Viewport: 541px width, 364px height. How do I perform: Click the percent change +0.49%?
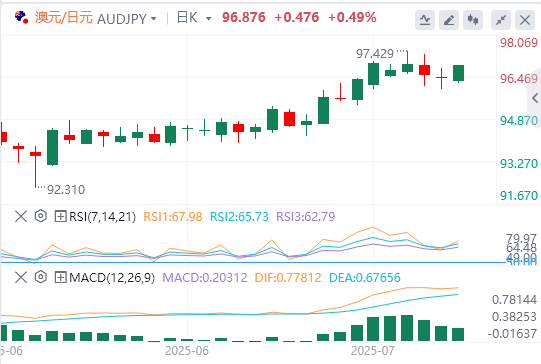(x=352, y=17)
